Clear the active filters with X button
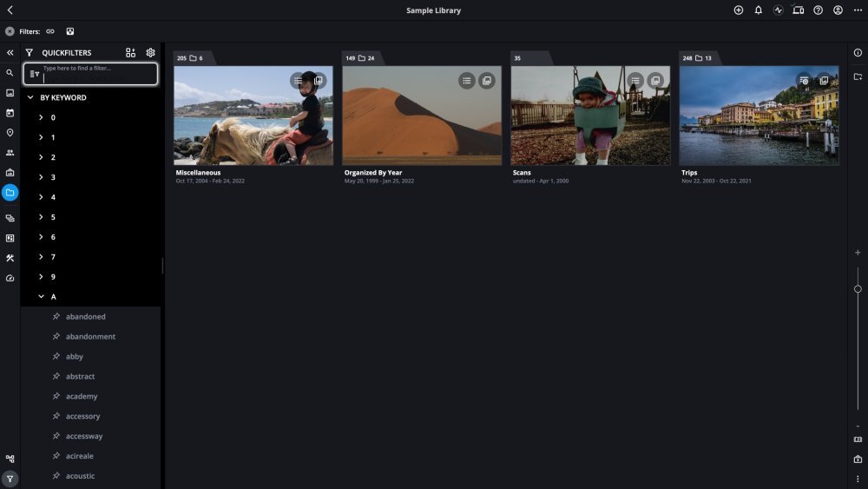 [x=10, y=31]
